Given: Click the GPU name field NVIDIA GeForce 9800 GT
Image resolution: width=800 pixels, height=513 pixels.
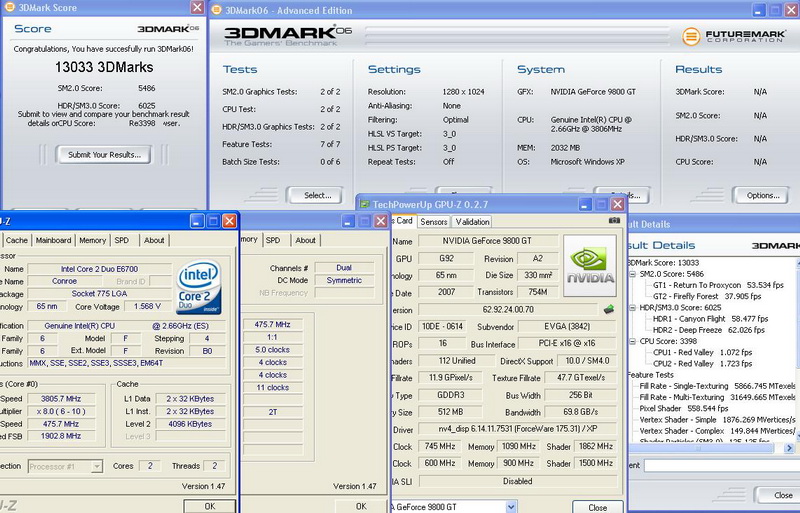Looking at the screenshot, I should [486, 241].
